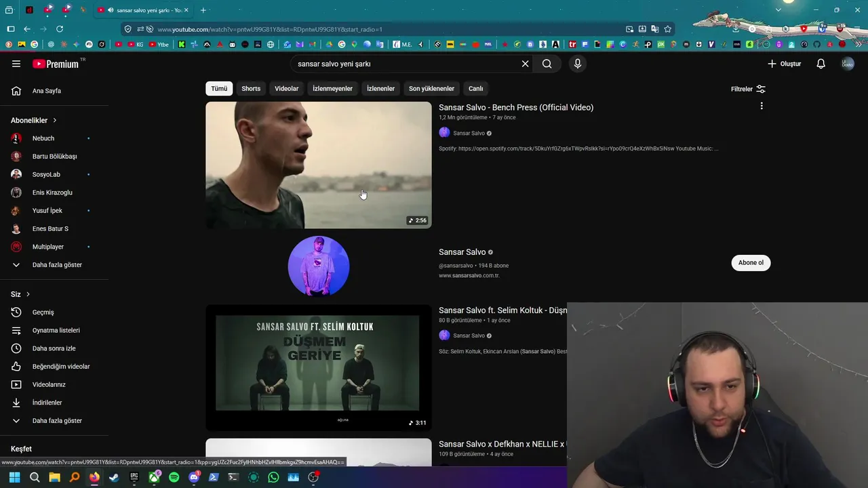Viewport: 868px width, 488px height.
Task: Open the Filtreler filter options
Action: [748, 89]
